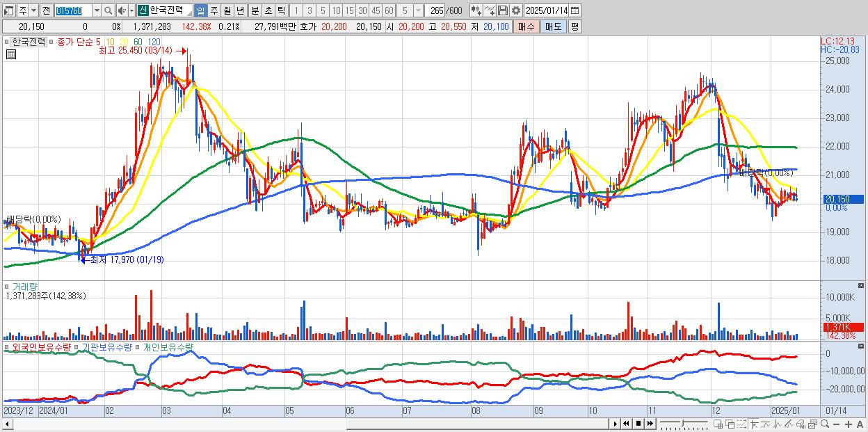Click the zoom magnifier icon in bottom toolbar

click(825, 424)
